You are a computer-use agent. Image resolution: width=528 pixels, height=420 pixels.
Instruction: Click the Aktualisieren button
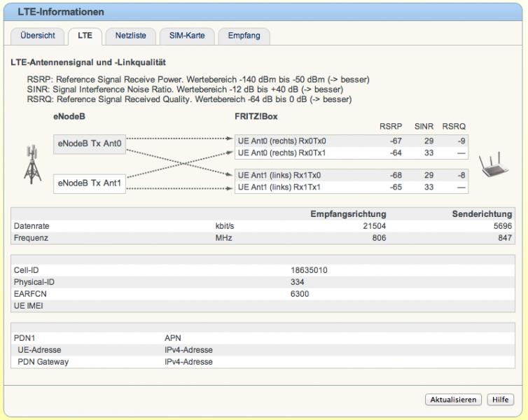(x=453, y=400)
